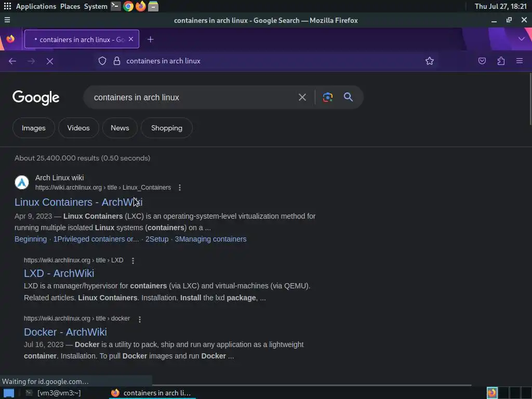Image resolution: width=532 pixels, height=399 pixels.
Task: Open a new tab with plus button
Action: (150, 39)
